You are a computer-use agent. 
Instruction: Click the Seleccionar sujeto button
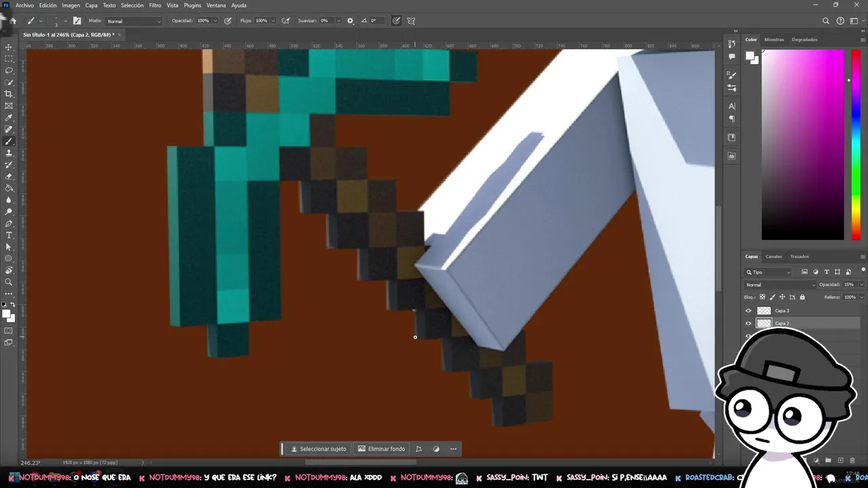[319, 449]
